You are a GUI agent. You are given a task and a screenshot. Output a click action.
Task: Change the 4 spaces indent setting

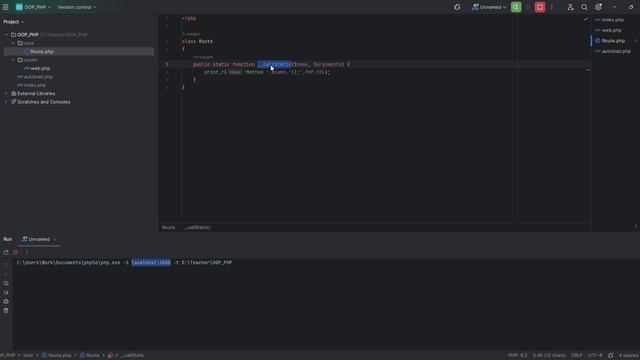point(629,356)
